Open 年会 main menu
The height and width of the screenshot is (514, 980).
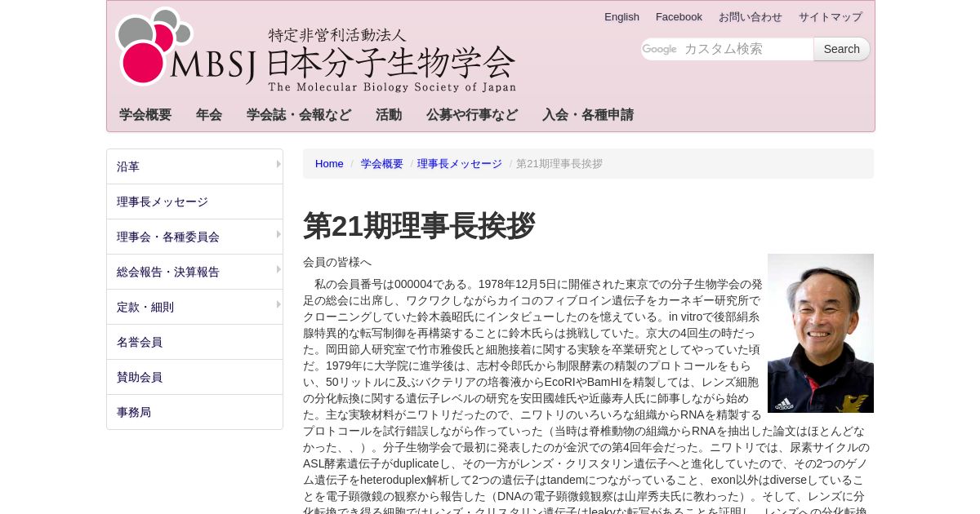(x=209, y=115)
